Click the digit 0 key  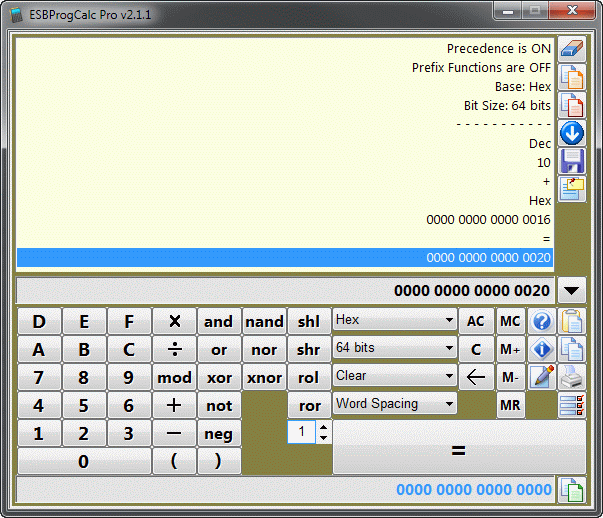[84, 461]
